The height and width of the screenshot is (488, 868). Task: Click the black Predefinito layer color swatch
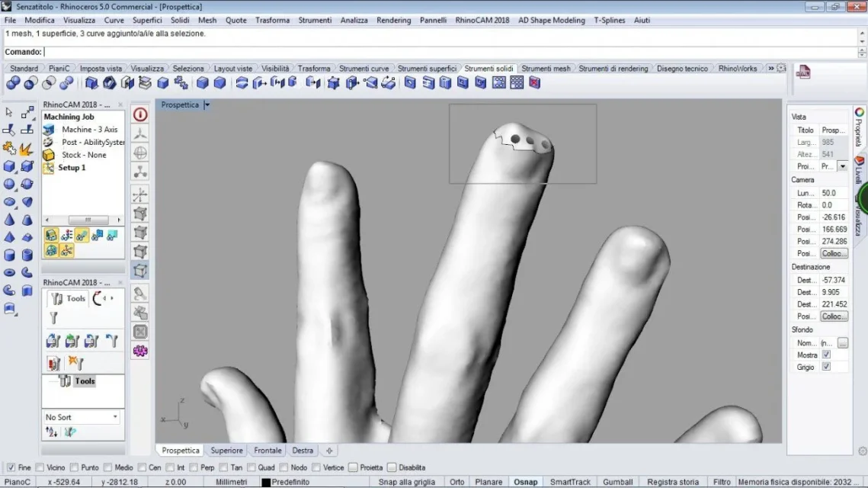(266, 482)
